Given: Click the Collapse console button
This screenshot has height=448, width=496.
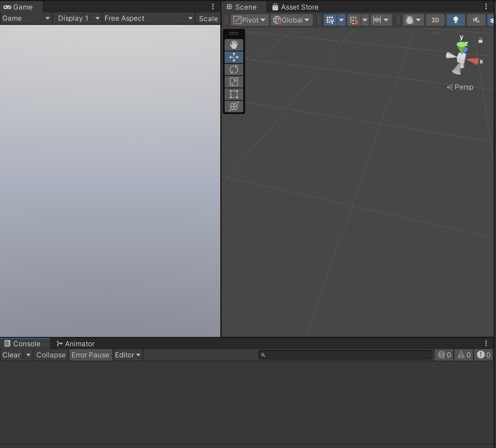Looking at the screenshot, I should pos(51,355).
